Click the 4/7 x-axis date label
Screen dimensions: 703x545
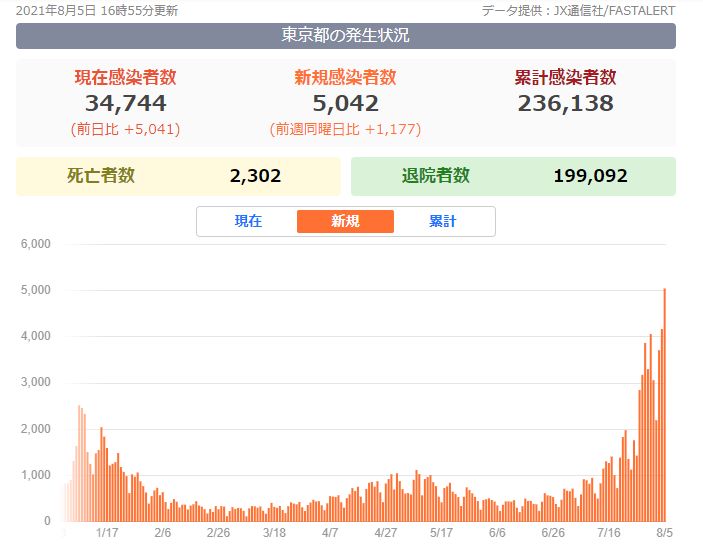[330, 532]
